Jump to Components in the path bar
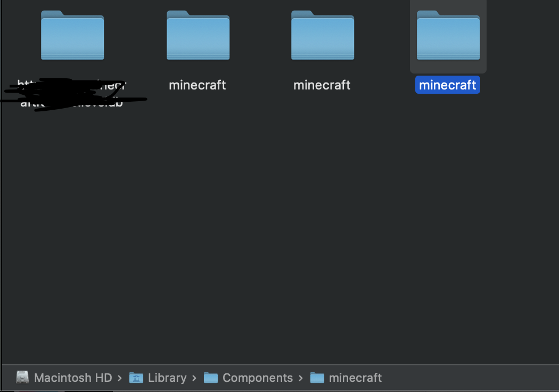Screen dimensions: 559x392 pyautogui.click(x=248, y=378)
